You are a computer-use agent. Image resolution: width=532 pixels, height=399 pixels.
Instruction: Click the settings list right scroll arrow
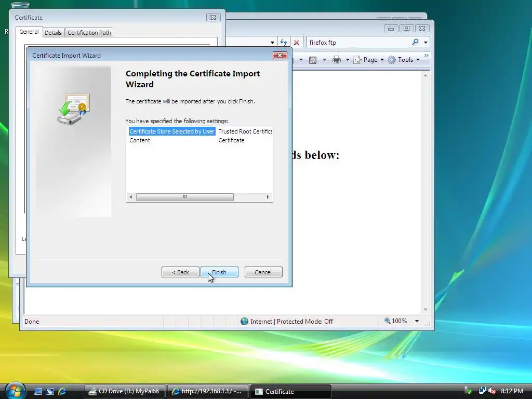coord(268,197)
